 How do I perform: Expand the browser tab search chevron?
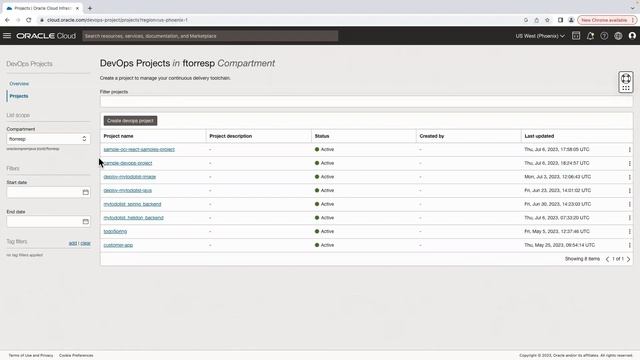pyautogui.click(x=632, y=8)
